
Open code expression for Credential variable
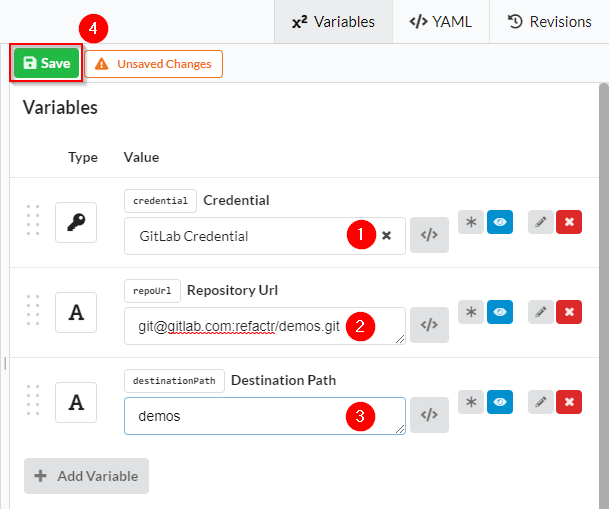429,236
